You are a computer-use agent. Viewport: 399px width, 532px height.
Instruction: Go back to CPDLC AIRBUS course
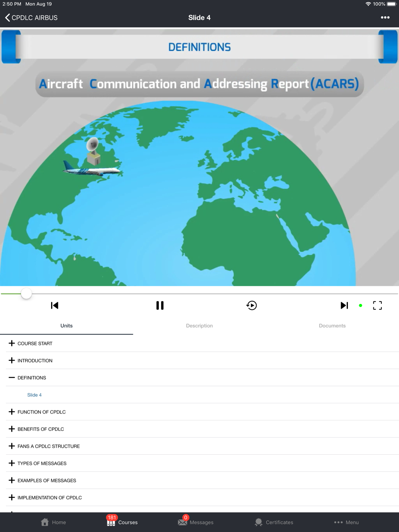tap(31, 18)
